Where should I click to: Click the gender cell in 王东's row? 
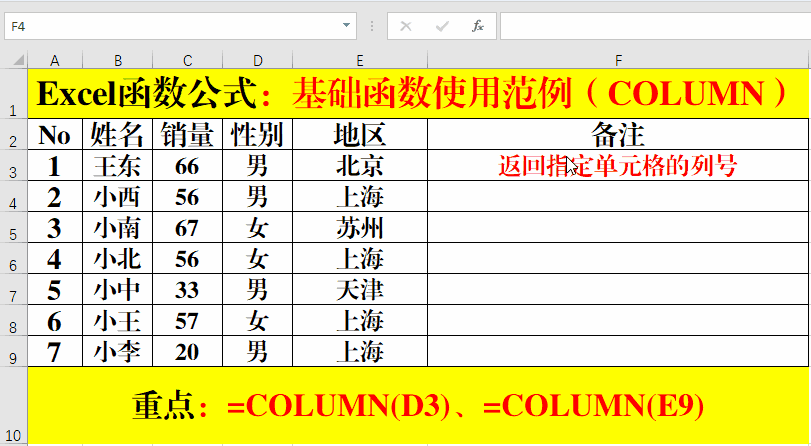point(258,166)
